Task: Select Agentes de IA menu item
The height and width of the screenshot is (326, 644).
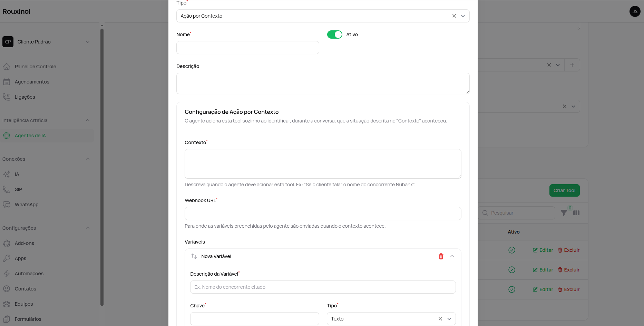Action: (x=47, y=136)
